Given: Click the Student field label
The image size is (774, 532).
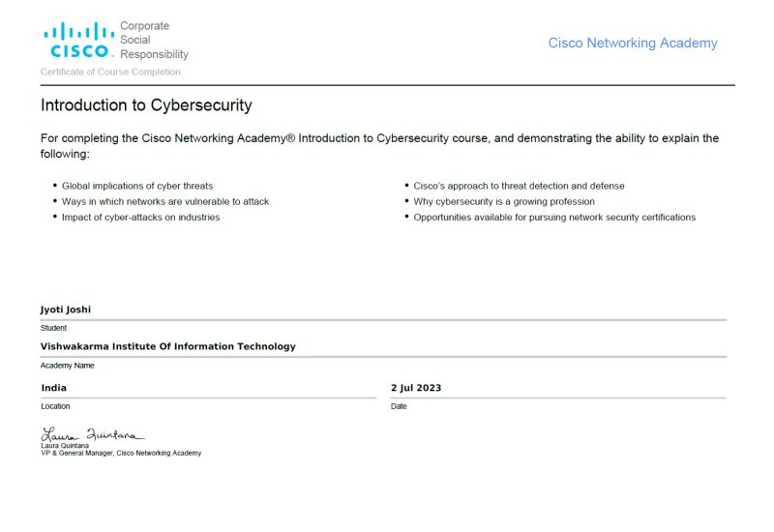Looking at the screenshot, I should pos(53,328).
